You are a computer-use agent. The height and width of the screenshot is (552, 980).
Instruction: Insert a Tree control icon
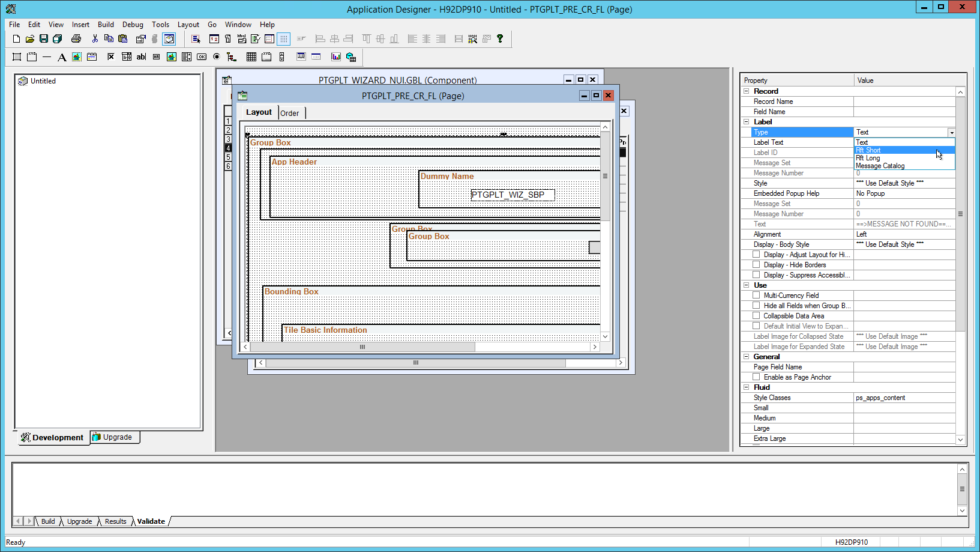coord(232,57)
